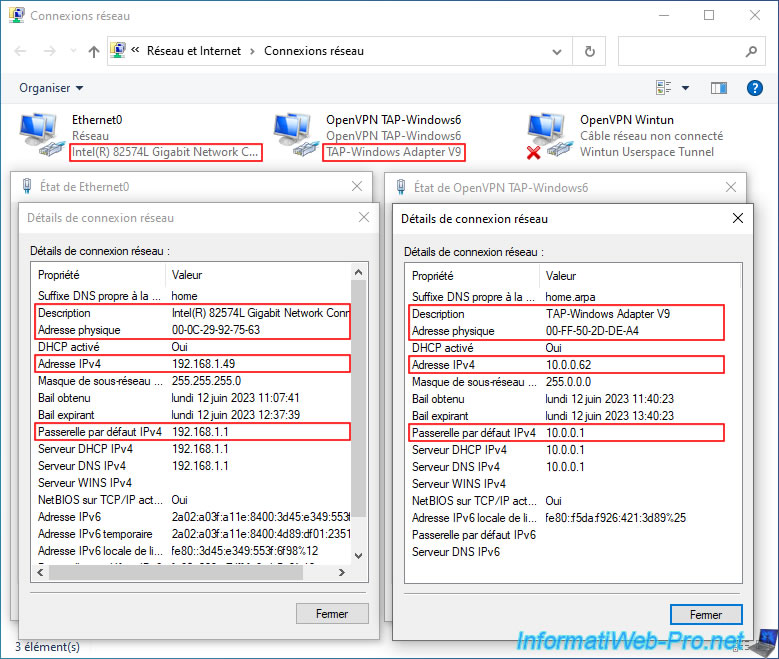This screenshot has height=659, width=779.
Task: Select TAP-Windows Adapter V9 description row
Action: pos(566,314)
